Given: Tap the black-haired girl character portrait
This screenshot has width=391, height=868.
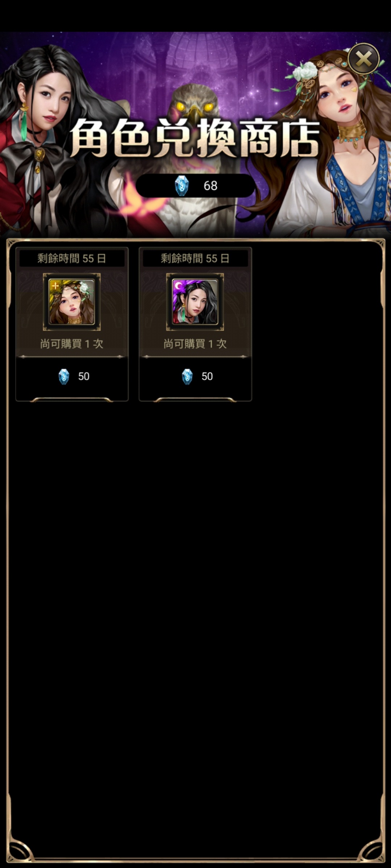Looking at the screenshot, I should tap(195, 302).
